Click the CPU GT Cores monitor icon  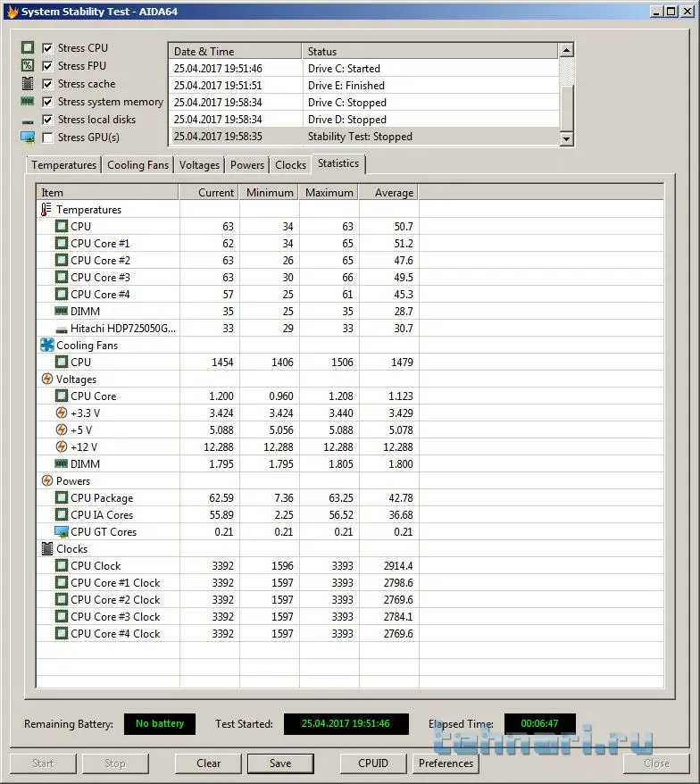[x=62, y=532]
